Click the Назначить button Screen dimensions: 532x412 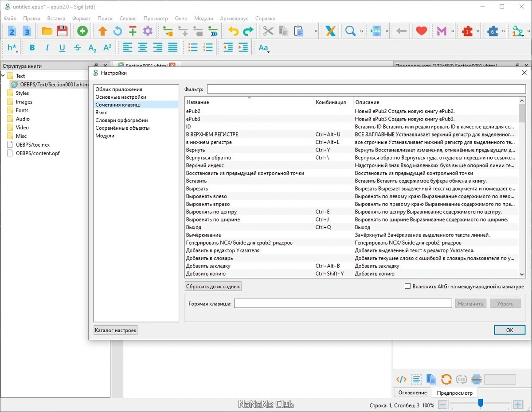[x=470, y=303]
